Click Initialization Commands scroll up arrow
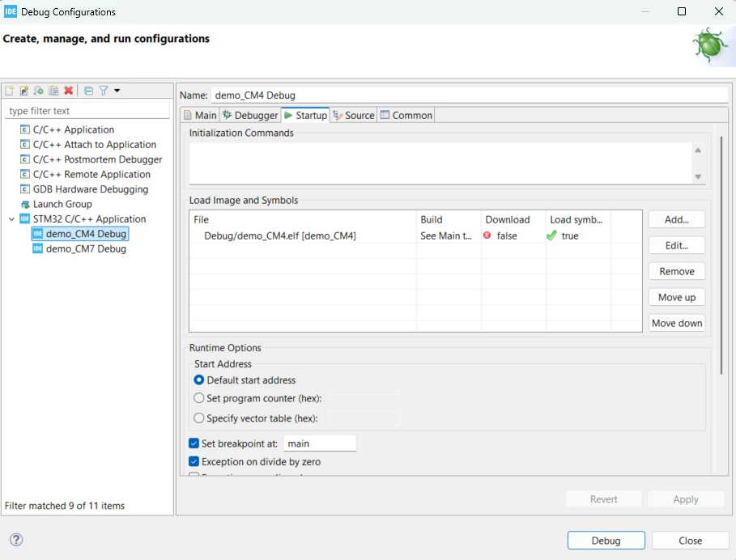The image size is (736, 560). click(x=698, y=151)
